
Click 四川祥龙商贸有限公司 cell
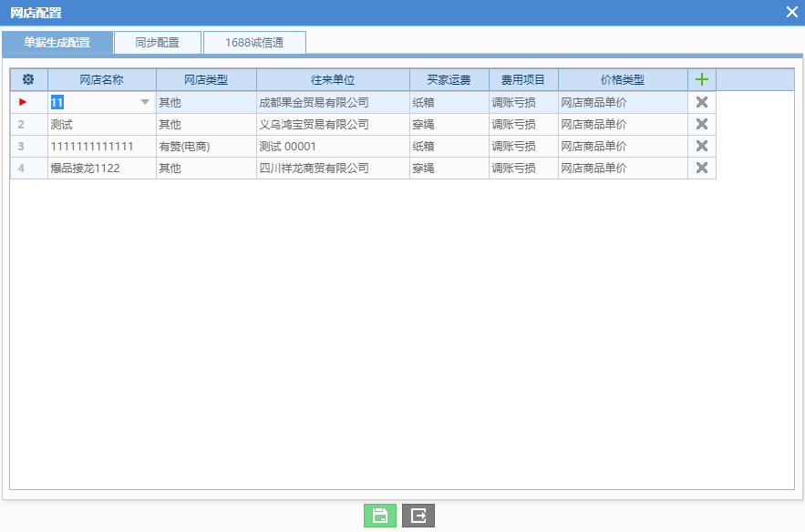click(333, 168)
